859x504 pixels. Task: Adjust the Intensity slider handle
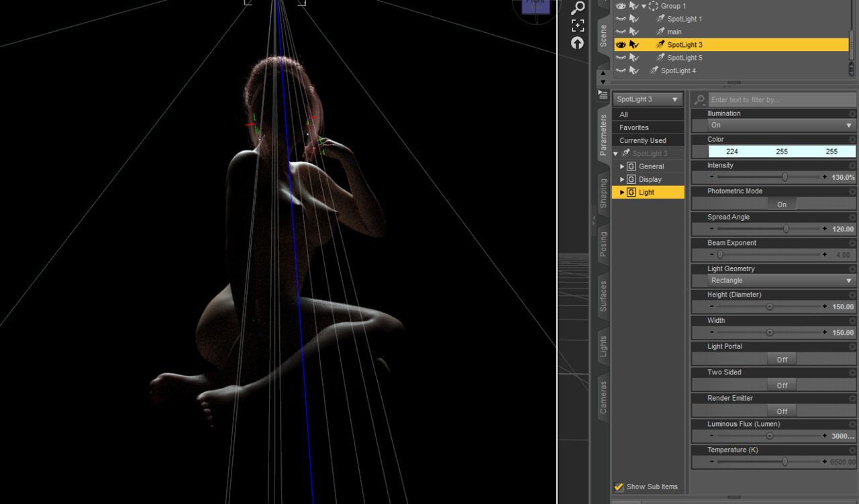click(785, 177)
